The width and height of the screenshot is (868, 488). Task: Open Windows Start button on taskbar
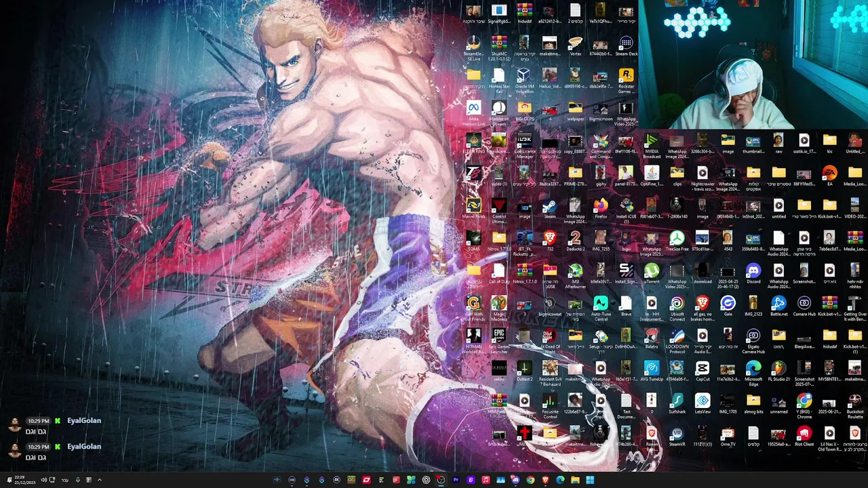tap(590, 480)
